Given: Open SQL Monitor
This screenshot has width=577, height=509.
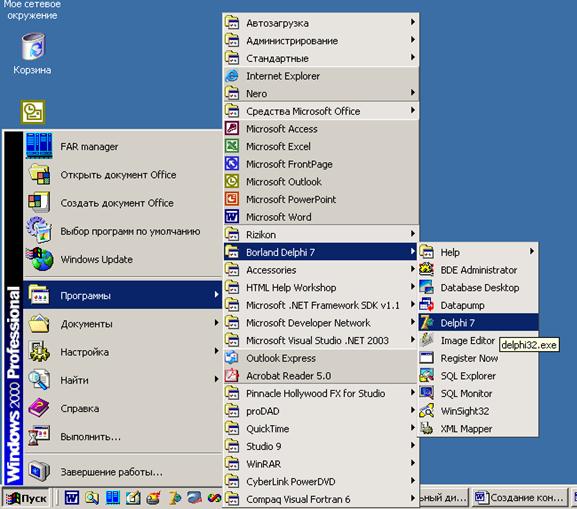Looking at the screenshot, I should coord(478,393).
